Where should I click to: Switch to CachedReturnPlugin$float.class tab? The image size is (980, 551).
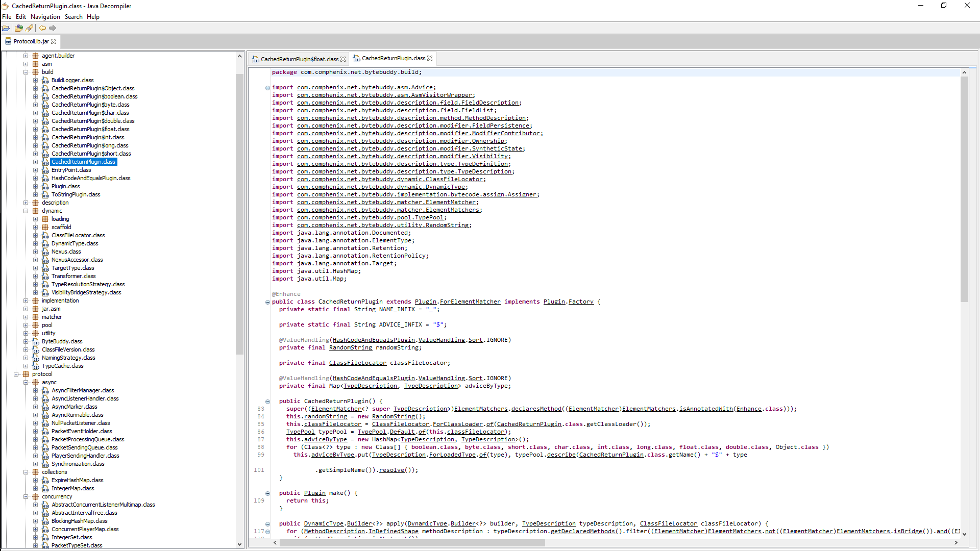299,59
